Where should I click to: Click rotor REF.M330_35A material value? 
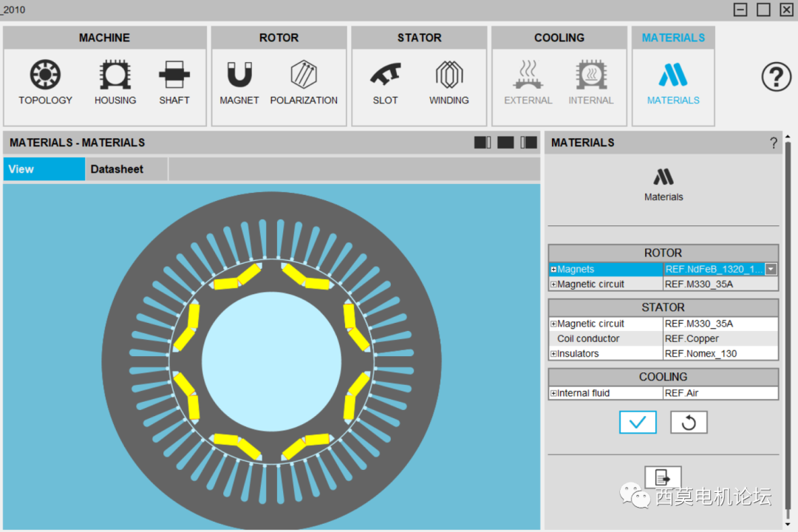tap(720, 284)
